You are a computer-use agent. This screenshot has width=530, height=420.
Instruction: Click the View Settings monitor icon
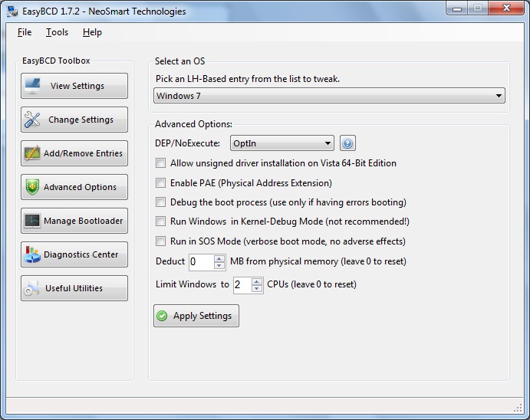32,86
